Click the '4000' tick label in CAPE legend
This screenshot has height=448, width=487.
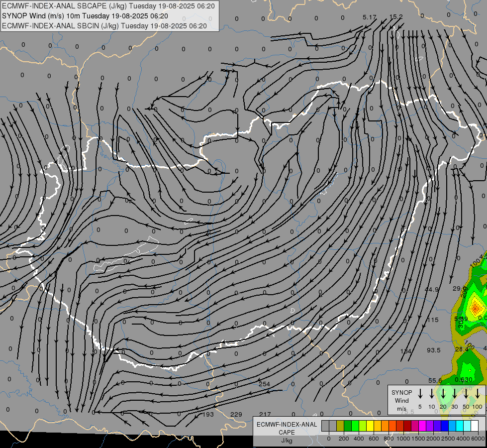[463, 439]
